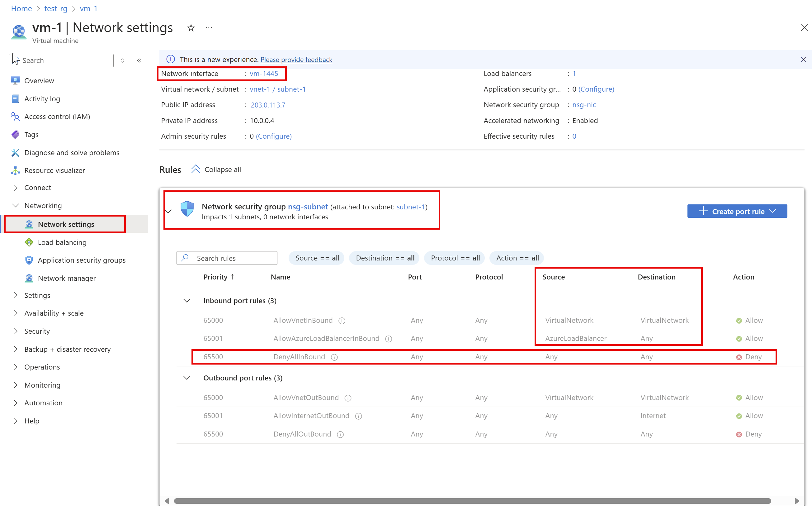812x506 pixels.
Task: Open the vm-1445 network interface link
Action: click(x=264, y=73)
